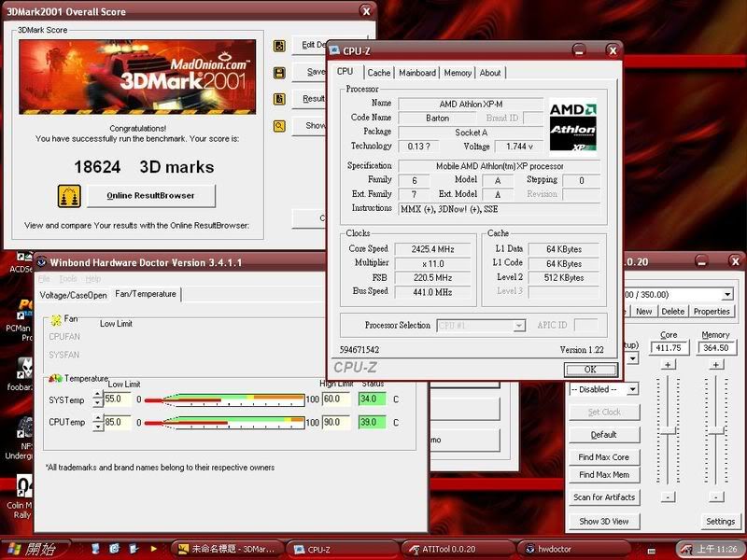Click Find Max Core in ATITool

[604, 457]
